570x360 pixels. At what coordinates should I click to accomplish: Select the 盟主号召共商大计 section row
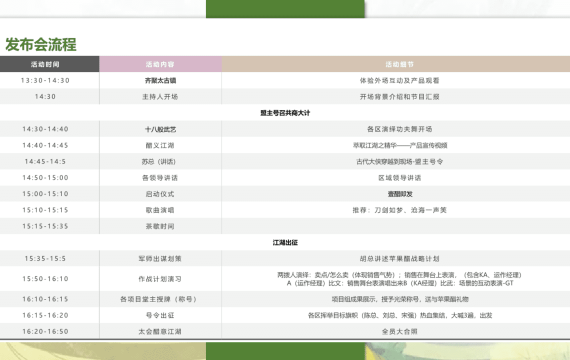(x=285, y=113)
